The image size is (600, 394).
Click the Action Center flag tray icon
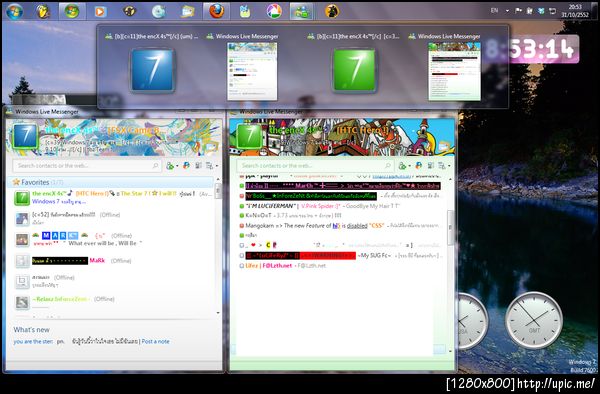pyautogui.click(x=518, y=11)
